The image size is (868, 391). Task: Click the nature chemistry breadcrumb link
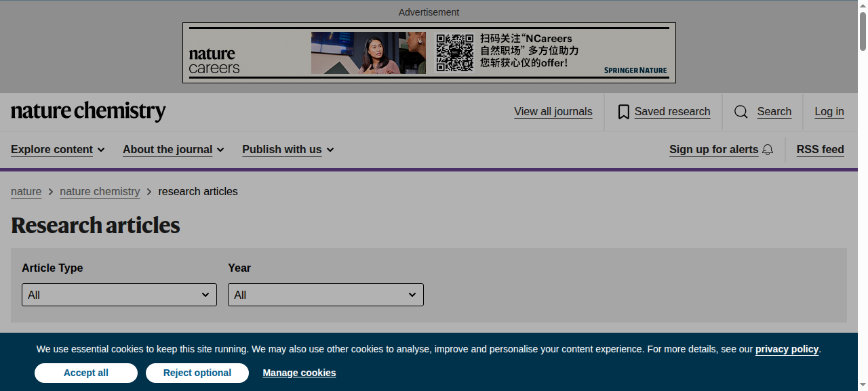(x=100, y=192)
